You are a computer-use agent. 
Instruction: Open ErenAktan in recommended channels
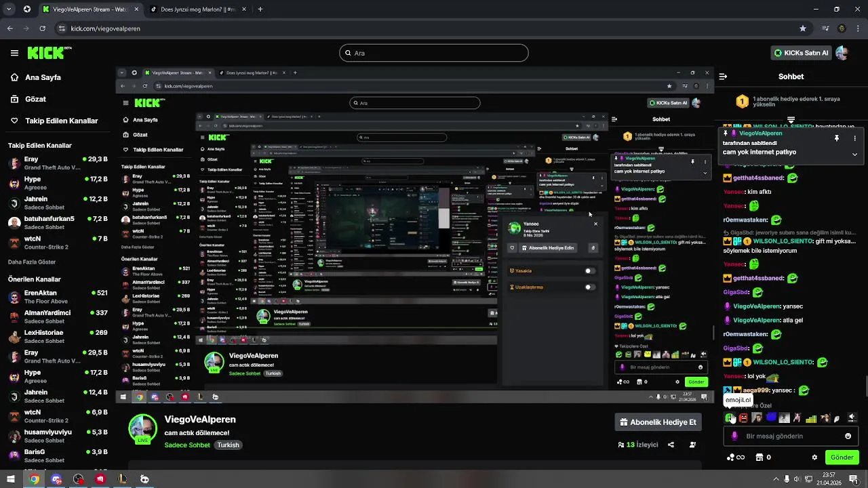pos(58,297)
